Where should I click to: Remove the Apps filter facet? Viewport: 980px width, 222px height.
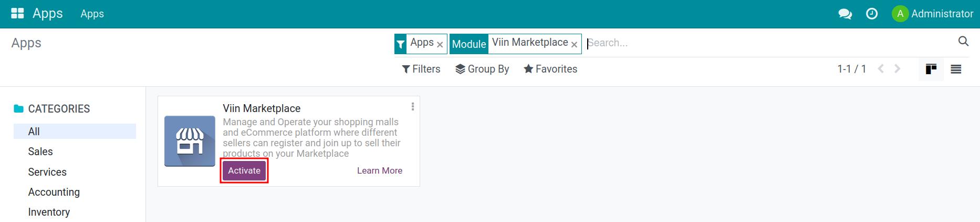tap(440, 45)
